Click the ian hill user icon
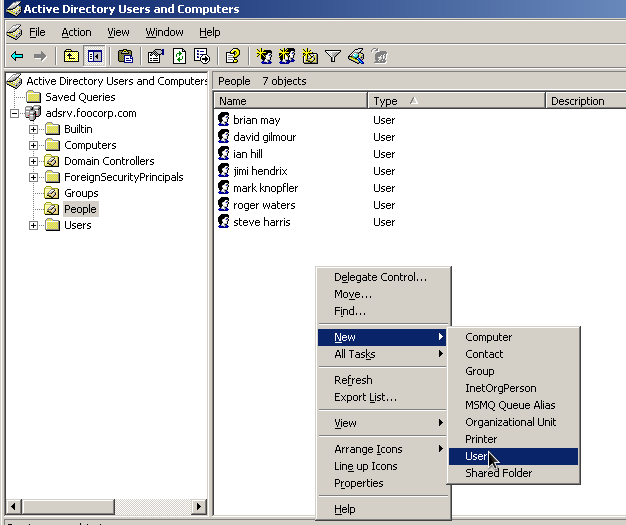 click(x=224, y=154)
